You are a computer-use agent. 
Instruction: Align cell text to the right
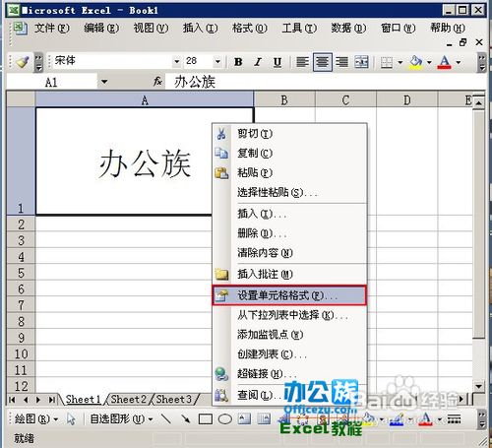coord(342,62)
